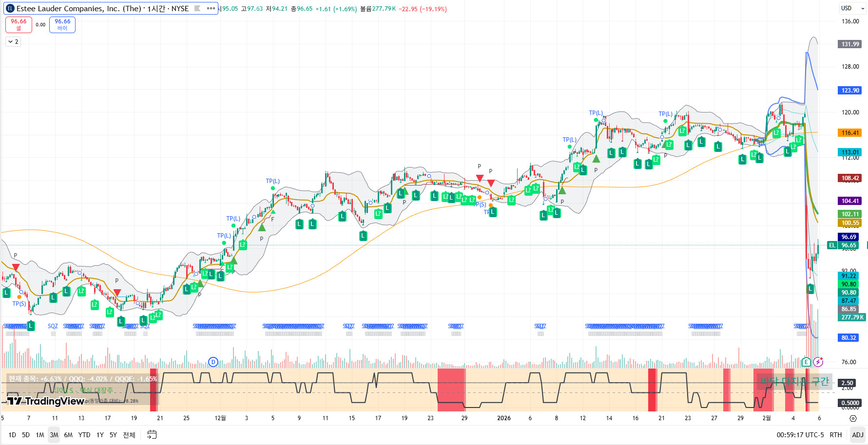Click the earnings E marker on chart
Screen dimensions: 868x445
tap(806, 362)
